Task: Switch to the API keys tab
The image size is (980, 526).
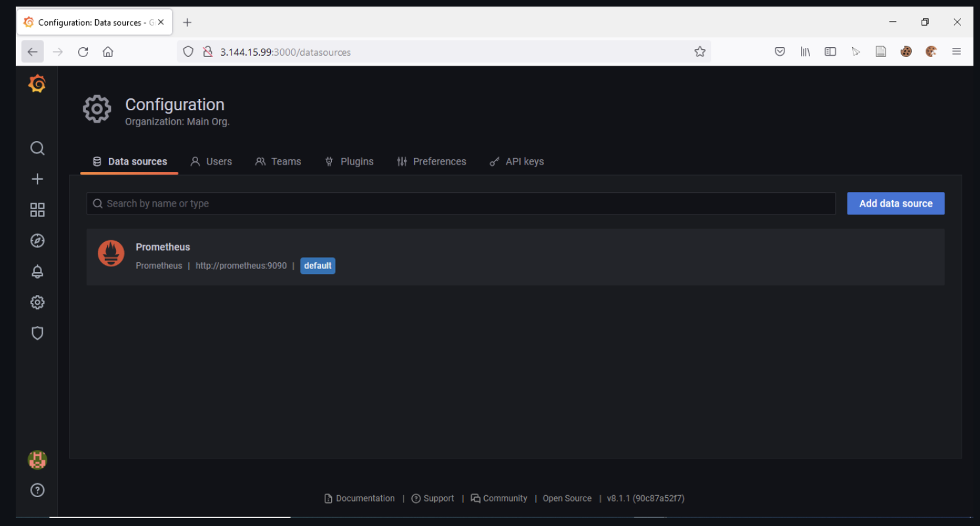Action: [x=517, y=161]
